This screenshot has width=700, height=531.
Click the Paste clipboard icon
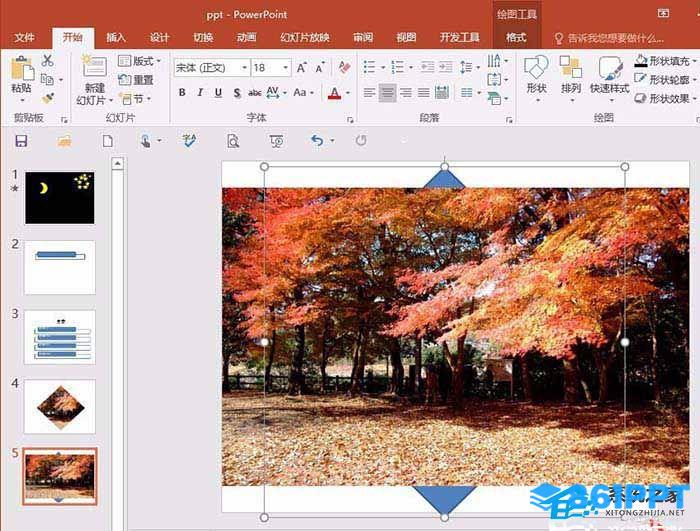pos(21,68)
